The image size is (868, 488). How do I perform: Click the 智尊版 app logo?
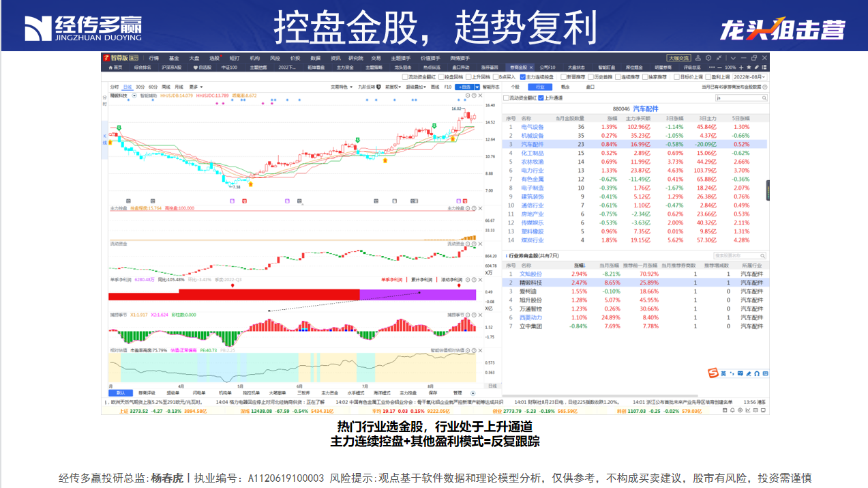tap(121, 58)
